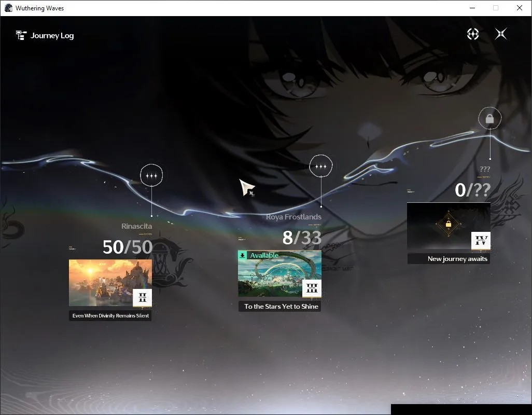Click the Roya Frostlands region name
Image resolution: width=532 pixels, height=415 pixels.
pos(293,217)
